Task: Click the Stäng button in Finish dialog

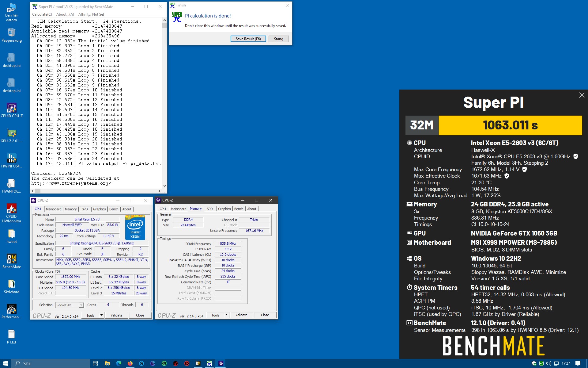Action: [x=278, y=39]
